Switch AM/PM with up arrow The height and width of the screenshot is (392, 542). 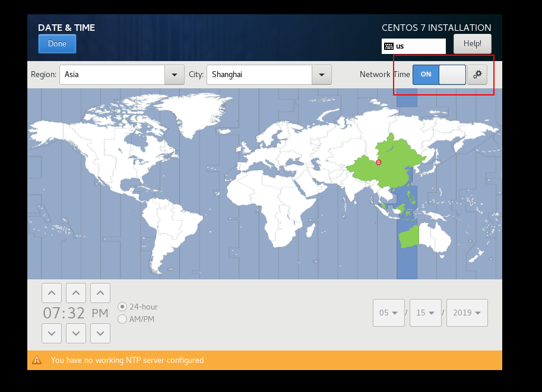pyautogui.click(x=100, y=293)
